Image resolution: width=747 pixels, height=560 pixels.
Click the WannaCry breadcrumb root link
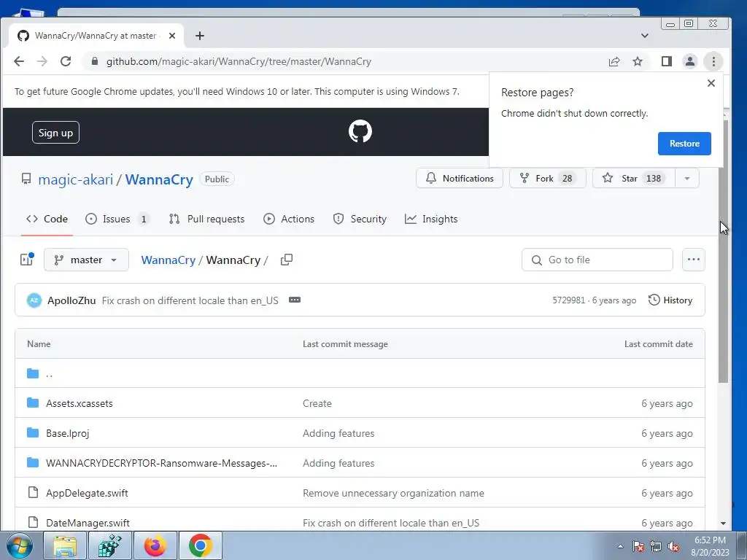coord(169,260)
